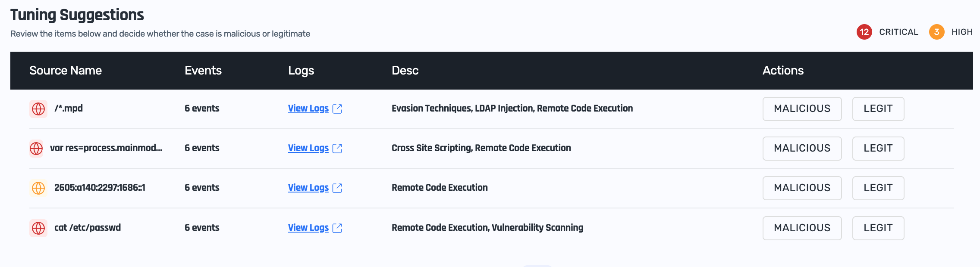Mark var res=process.mainmod as MALICIOUS

tap(802, 149)
